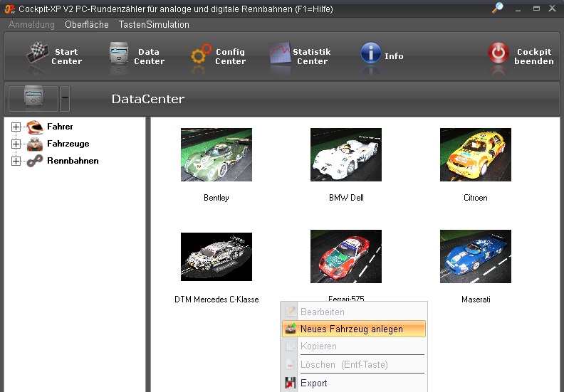The width and height of the screenshot is (564, 392).
Task: Click the BMW Dell caption text
Action: tap(346, 198)
